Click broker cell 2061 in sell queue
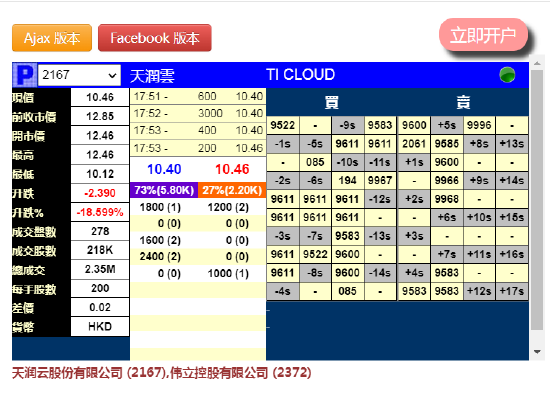 click(414, 144)
